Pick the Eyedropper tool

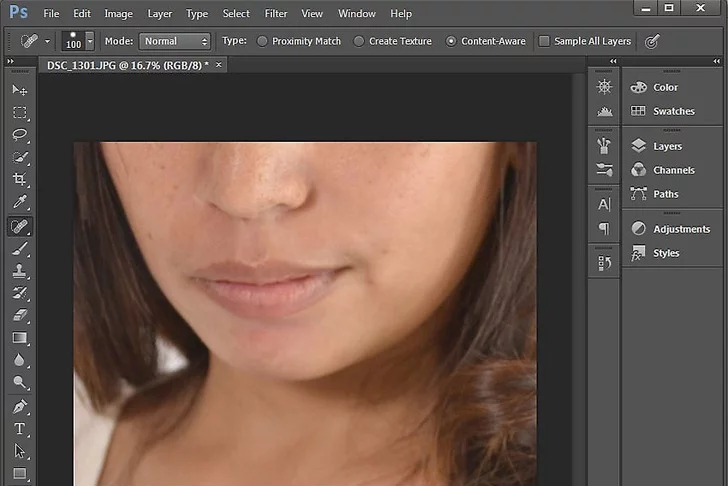pyautogui.click(x=19, y=203)
